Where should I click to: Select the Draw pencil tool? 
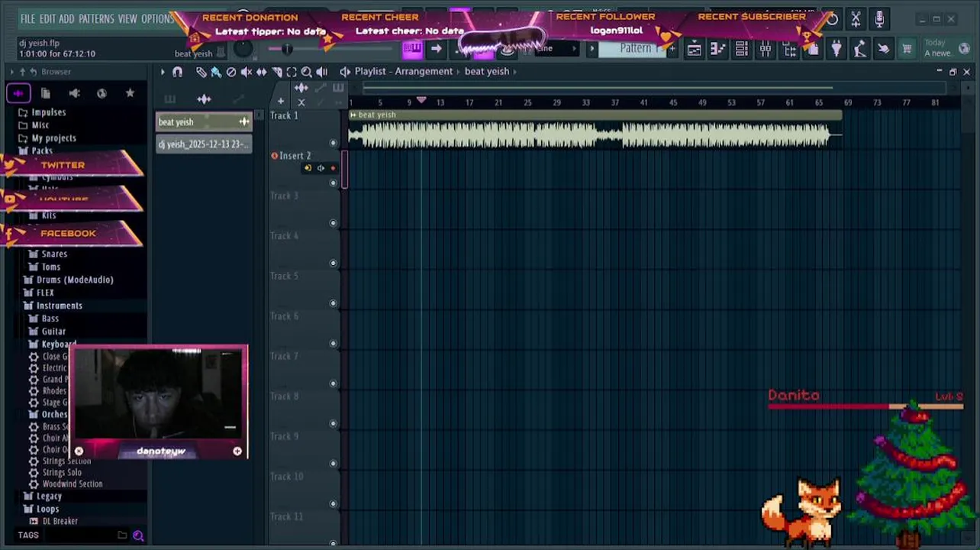pos(201,72)
